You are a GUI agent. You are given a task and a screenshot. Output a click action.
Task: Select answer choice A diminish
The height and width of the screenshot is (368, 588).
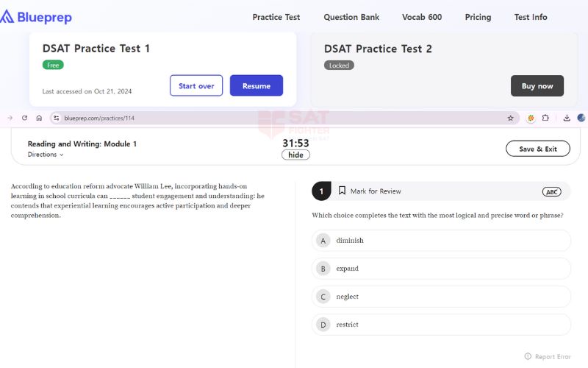coord(441,241)
